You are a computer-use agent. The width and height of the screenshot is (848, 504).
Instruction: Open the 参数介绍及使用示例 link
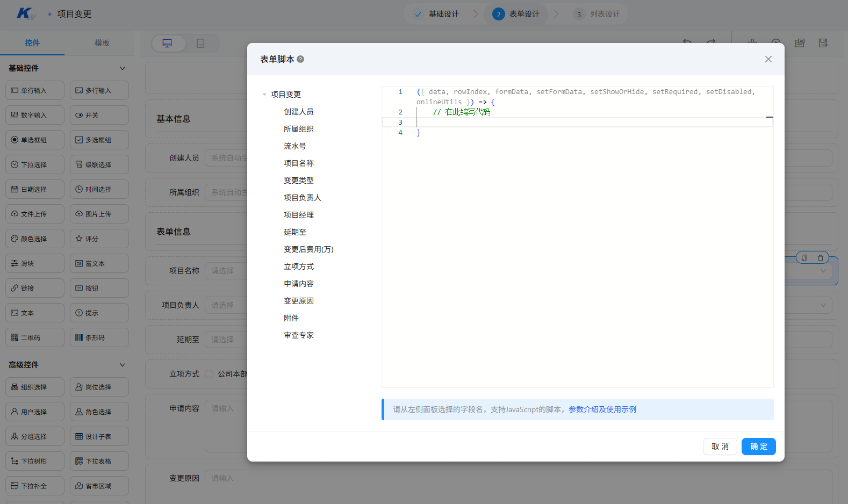click(602, 409)
